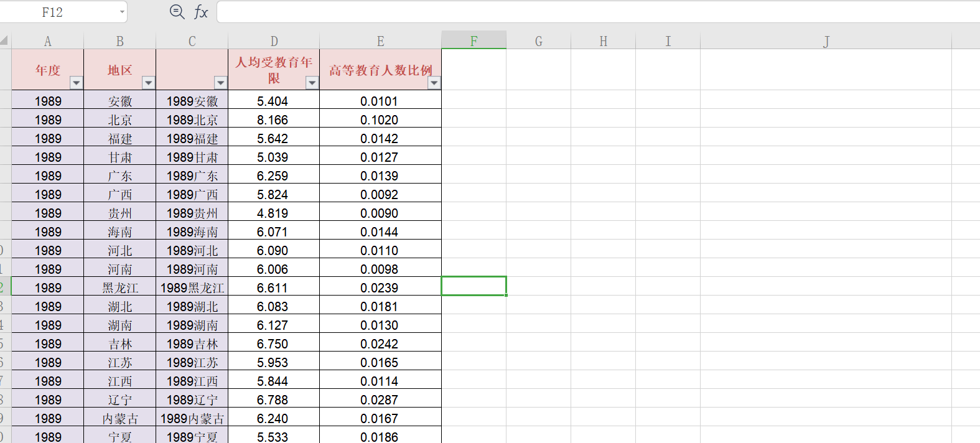Viewport: 980px width, 443px height.
Task: Select the cell containing 1989辽宁
Action: tap(192, 399)
